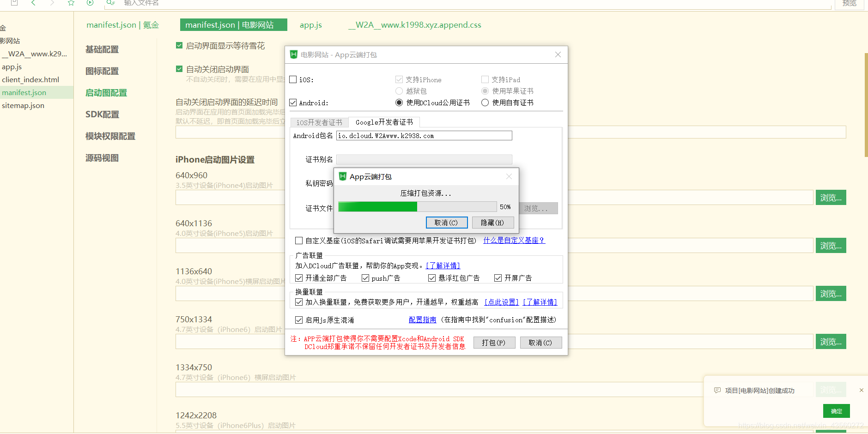
Task: Open the find-file search icon
Action: coord(110,3)
